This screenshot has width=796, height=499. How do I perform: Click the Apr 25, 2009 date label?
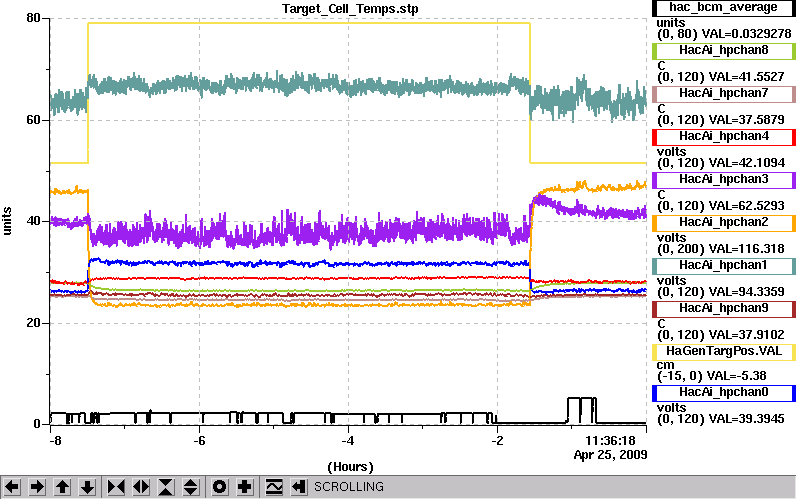coord(610,455)
